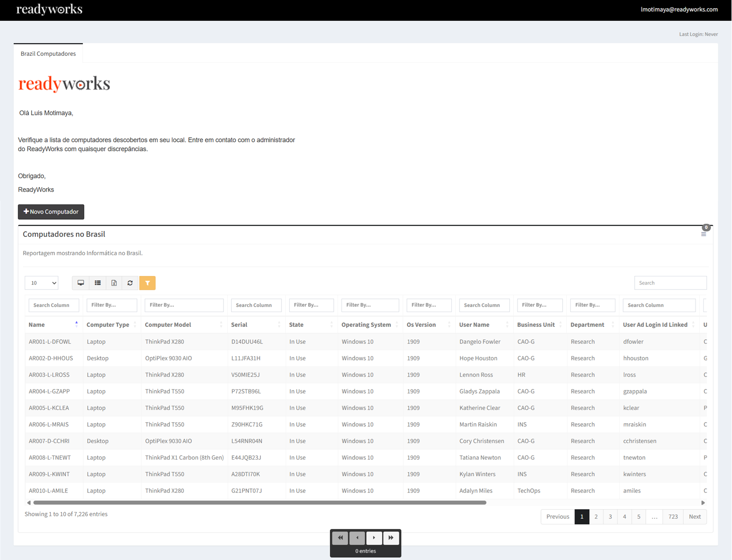Go to page 2 of results

pyautogui.click(x=596, y=516)
